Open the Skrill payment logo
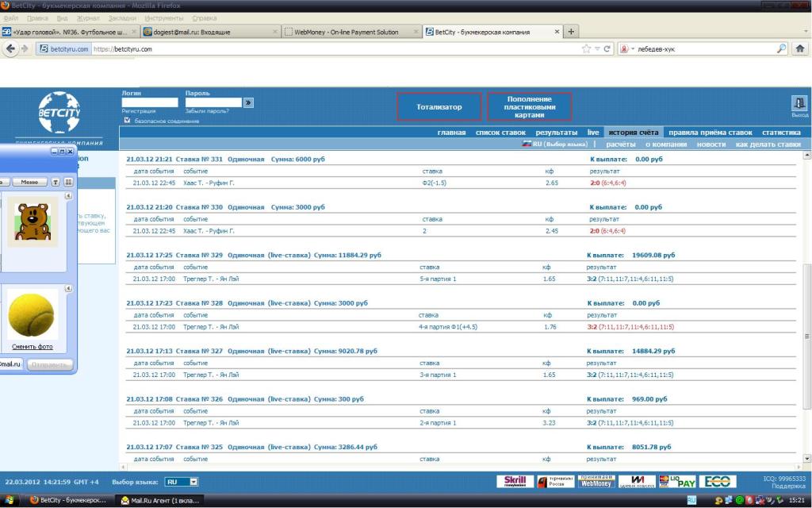Image resolution: width=812 pixels, height=508 pixels. pos(515,482)
